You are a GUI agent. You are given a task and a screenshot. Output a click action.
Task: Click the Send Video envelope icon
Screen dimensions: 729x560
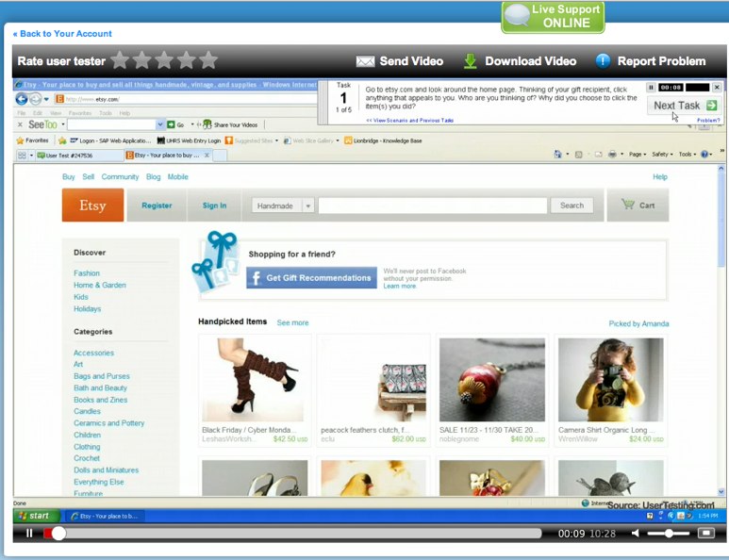point(365,61)
